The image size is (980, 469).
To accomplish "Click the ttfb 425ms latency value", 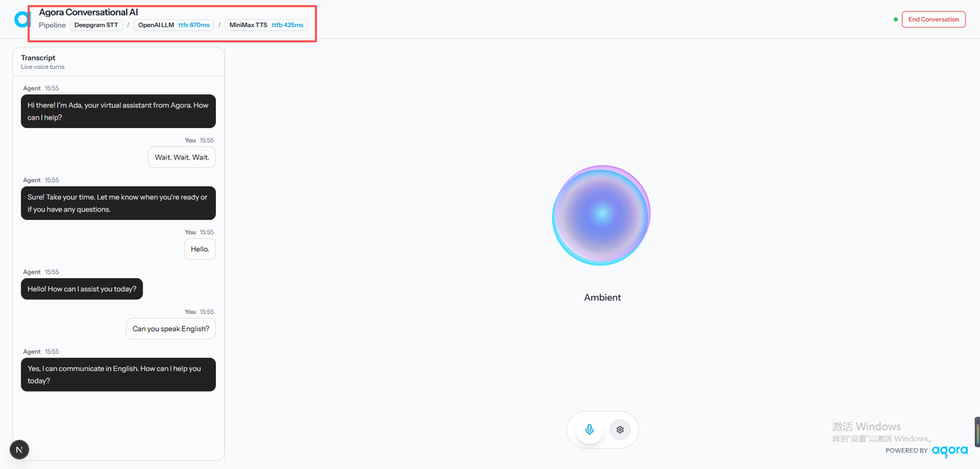I will coord(287,25).
